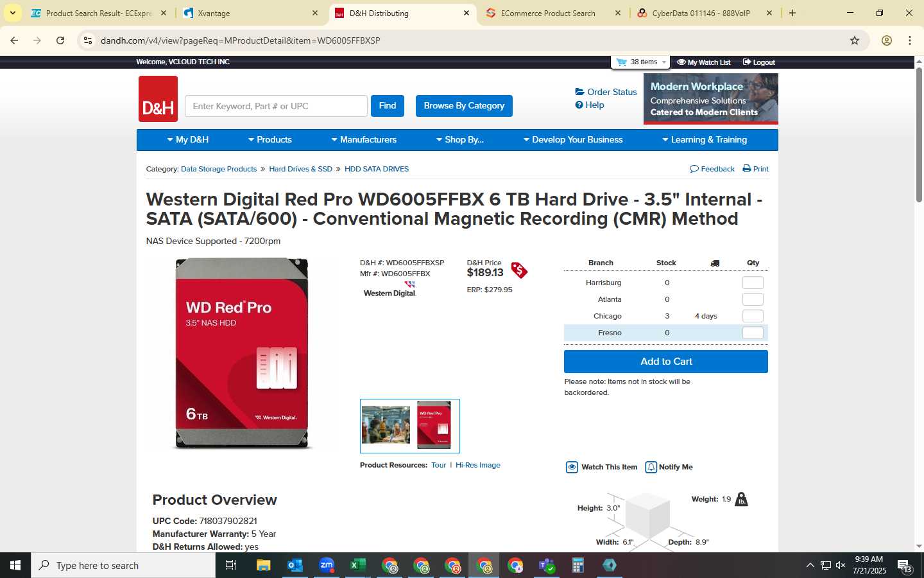
Task: Click the red price tag icon
Action: (x=519, y=270)
